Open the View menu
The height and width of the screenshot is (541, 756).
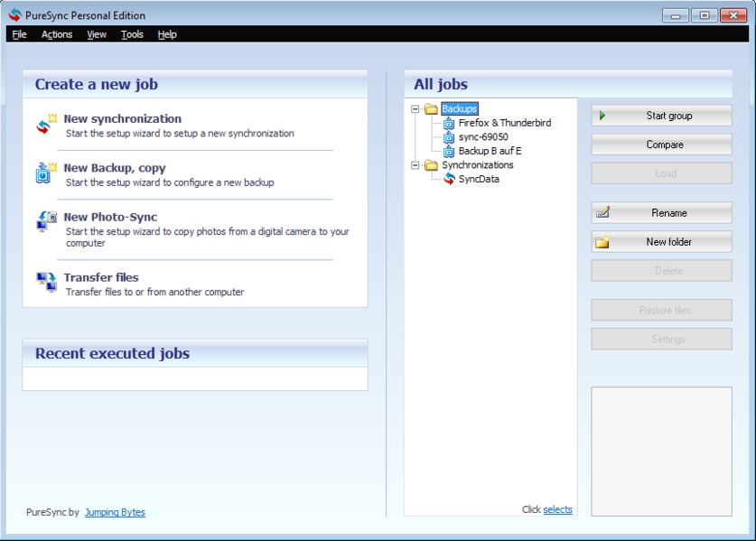pos(97,34)
